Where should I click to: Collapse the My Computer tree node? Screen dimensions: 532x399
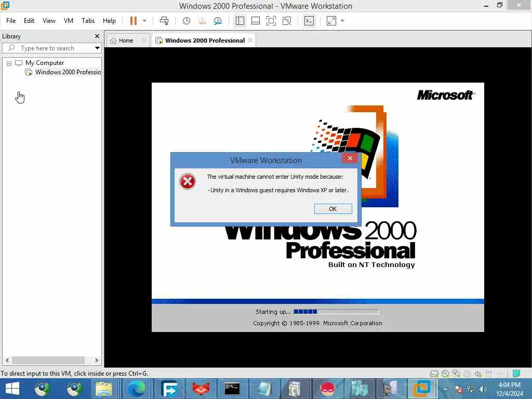pos(9,63)
